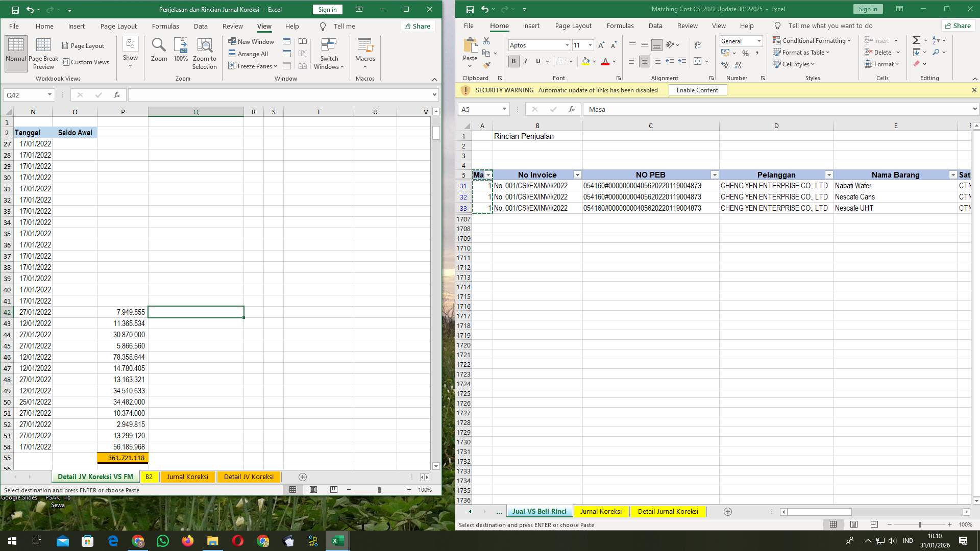Toggle bold formatting

click(513, 61)
